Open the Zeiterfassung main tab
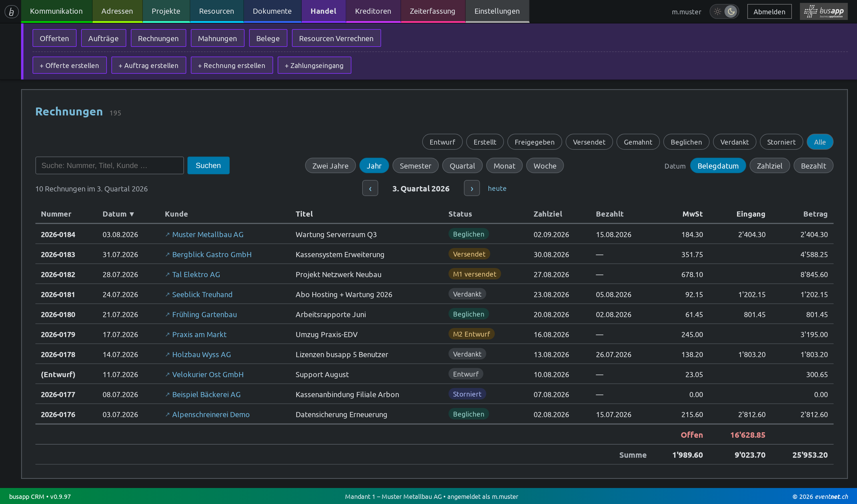This screenshot has width=857, height=504. pyautogui.click(x=432, y=11)
